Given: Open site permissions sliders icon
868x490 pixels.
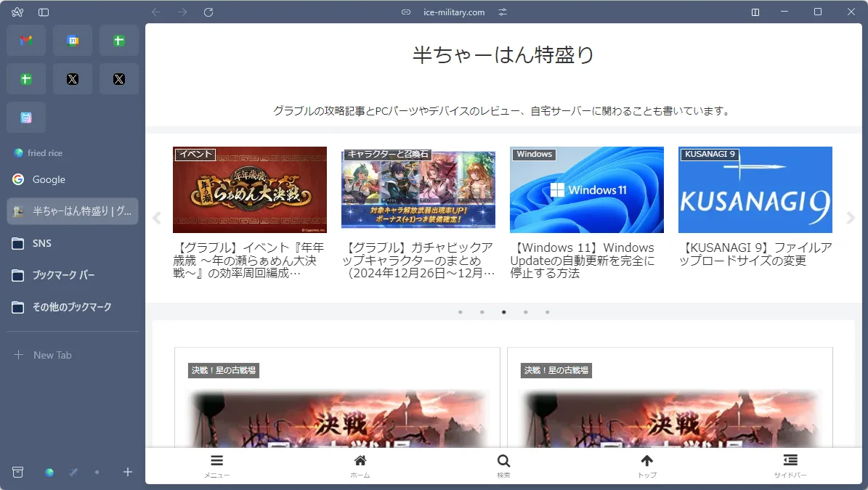Looking at the screenshot, I should coord(502,12).
